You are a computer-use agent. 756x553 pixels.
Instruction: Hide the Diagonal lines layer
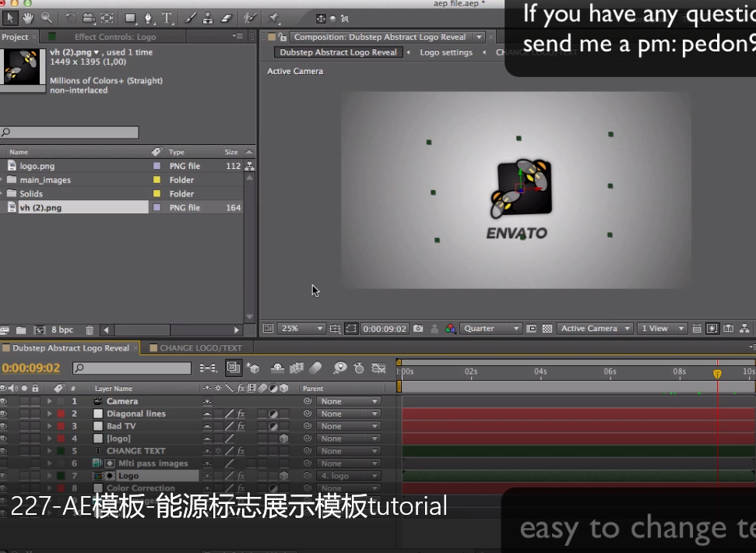(x=3, y=414)
